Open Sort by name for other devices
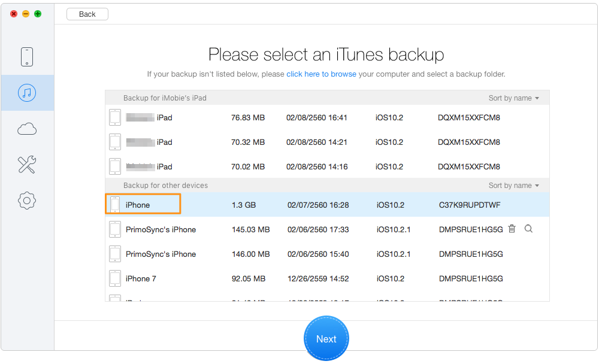 click(514, 186)
